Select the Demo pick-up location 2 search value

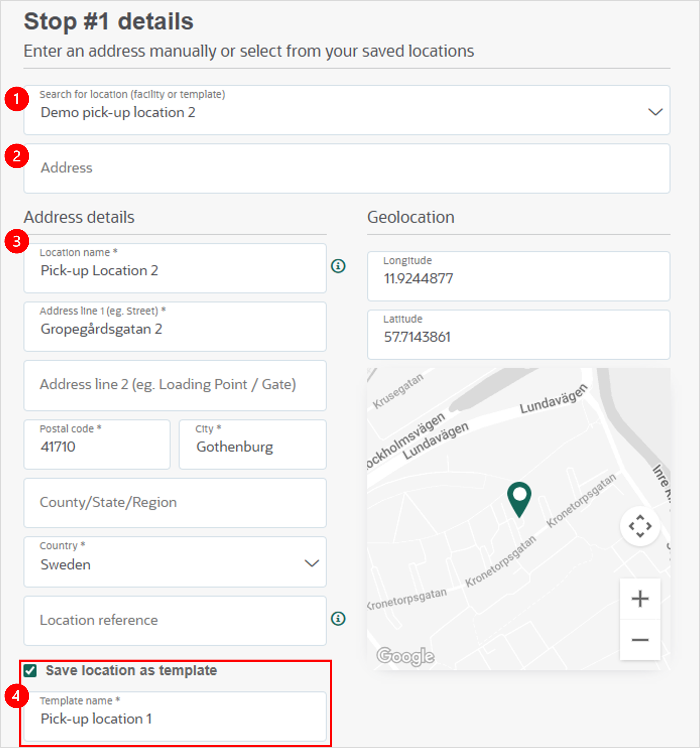click(x=118, y=113)
